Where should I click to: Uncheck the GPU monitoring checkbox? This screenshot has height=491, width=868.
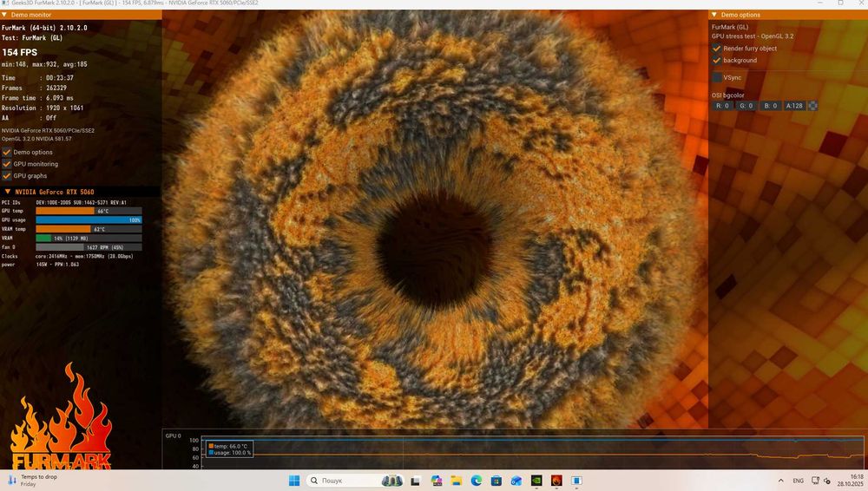(x=7, y=164)
